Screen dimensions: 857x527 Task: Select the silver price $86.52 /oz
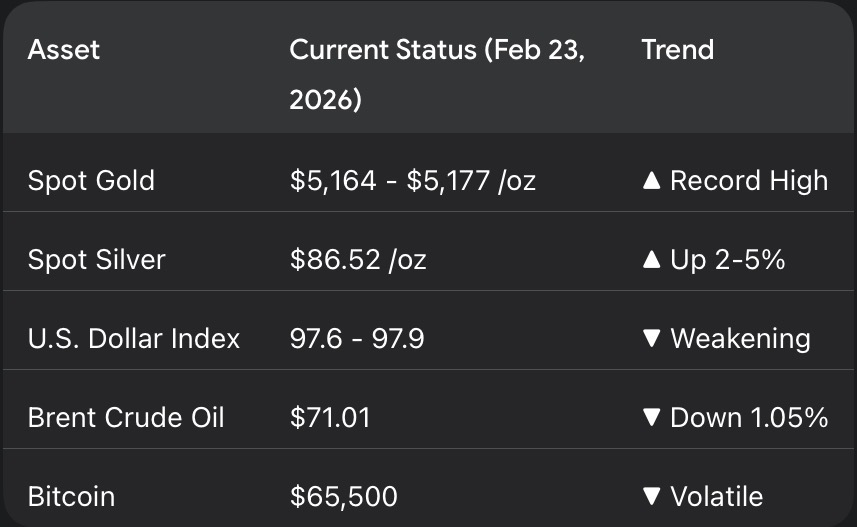tap(358, 260)
